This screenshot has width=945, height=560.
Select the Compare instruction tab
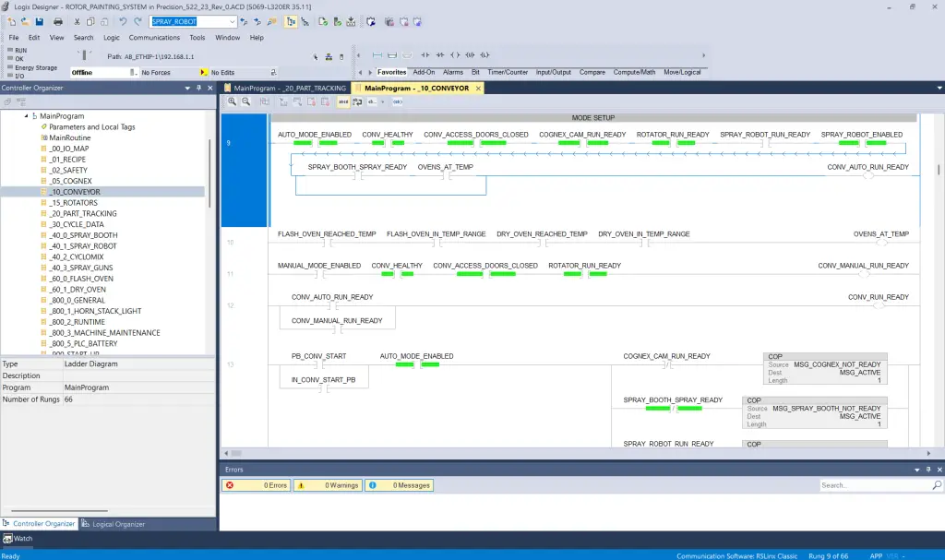pos(592,72)
